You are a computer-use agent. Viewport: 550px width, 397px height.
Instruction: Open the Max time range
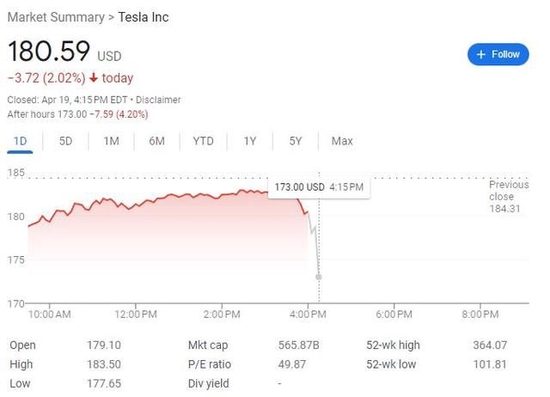[x=342, y=141]
